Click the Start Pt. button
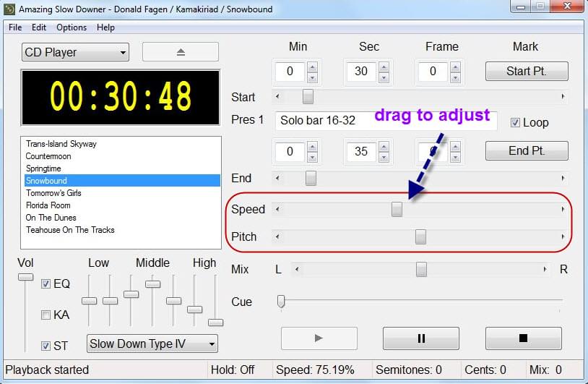The image size is (588, 384). point(527,71)
